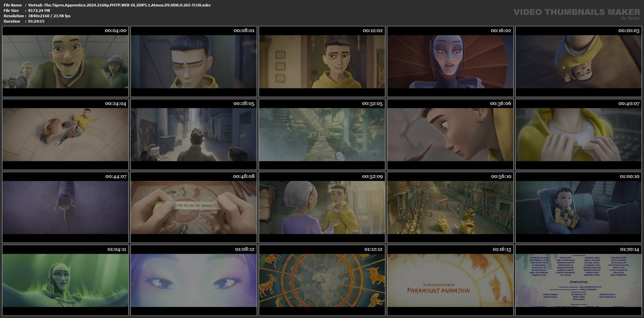Open the eyes close-up thumbnail at 01:08:12
The height and width of the screenshot is (318, 644).
click(194, 280)
